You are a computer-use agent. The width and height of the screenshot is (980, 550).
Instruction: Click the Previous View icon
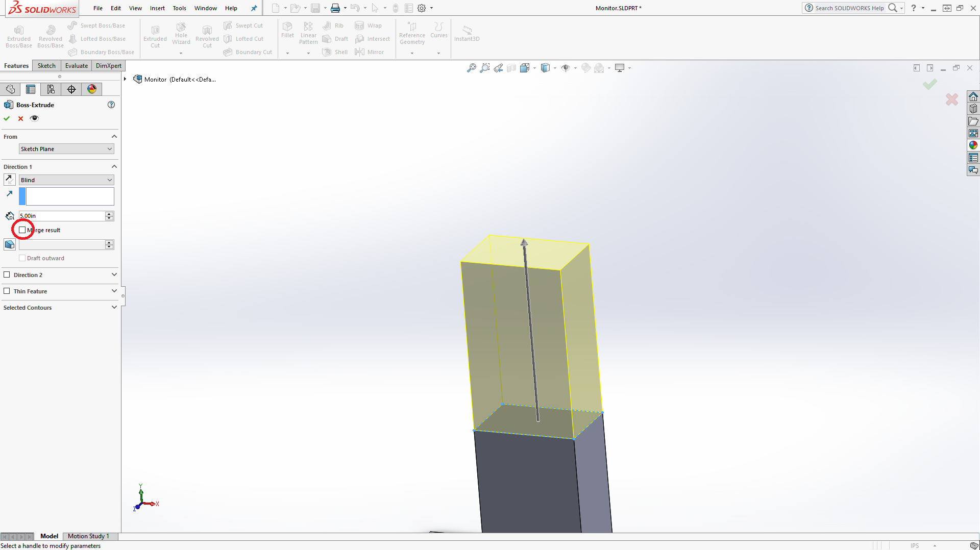498,68
